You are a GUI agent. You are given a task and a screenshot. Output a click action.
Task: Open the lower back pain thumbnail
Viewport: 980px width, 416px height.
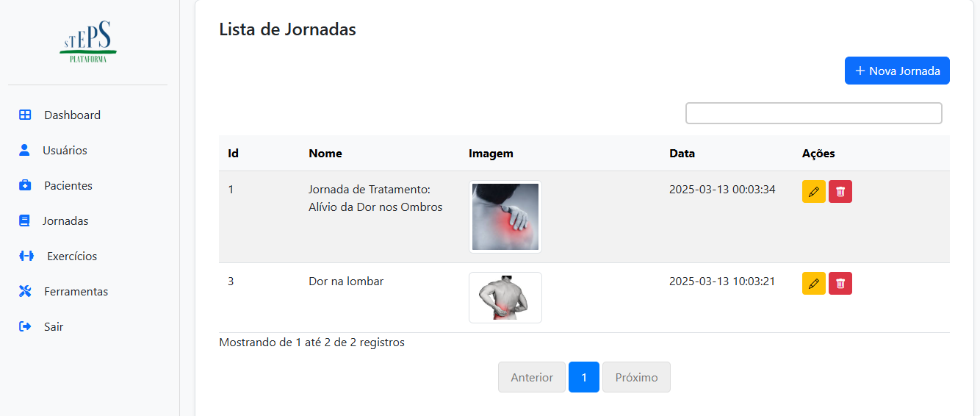click(505, 298)
